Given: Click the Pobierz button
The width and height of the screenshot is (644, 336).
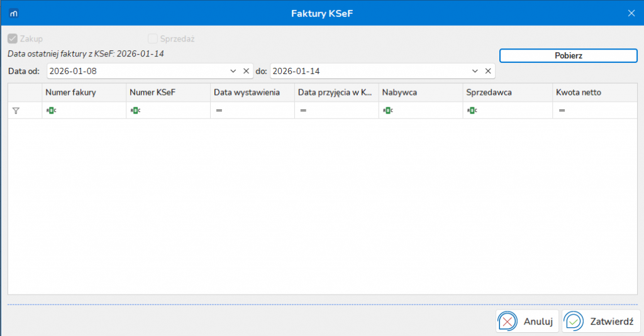Looking at the screenshot, I should tap(569, 55).
